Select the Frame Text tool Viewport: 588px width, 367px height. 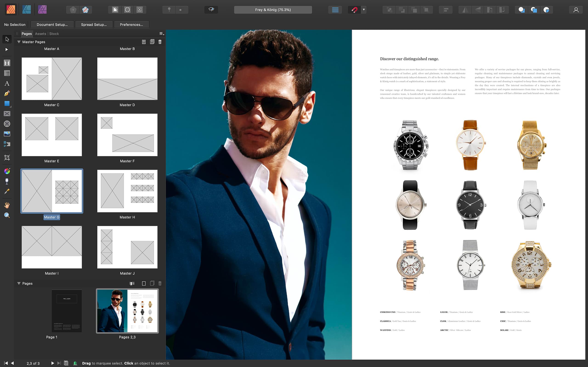[7, 63]
